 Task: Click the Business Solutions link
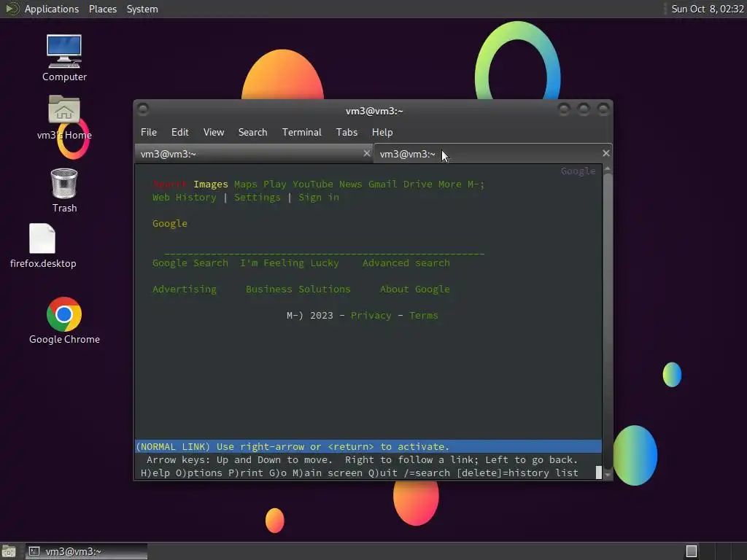click(x=298, y=289)
